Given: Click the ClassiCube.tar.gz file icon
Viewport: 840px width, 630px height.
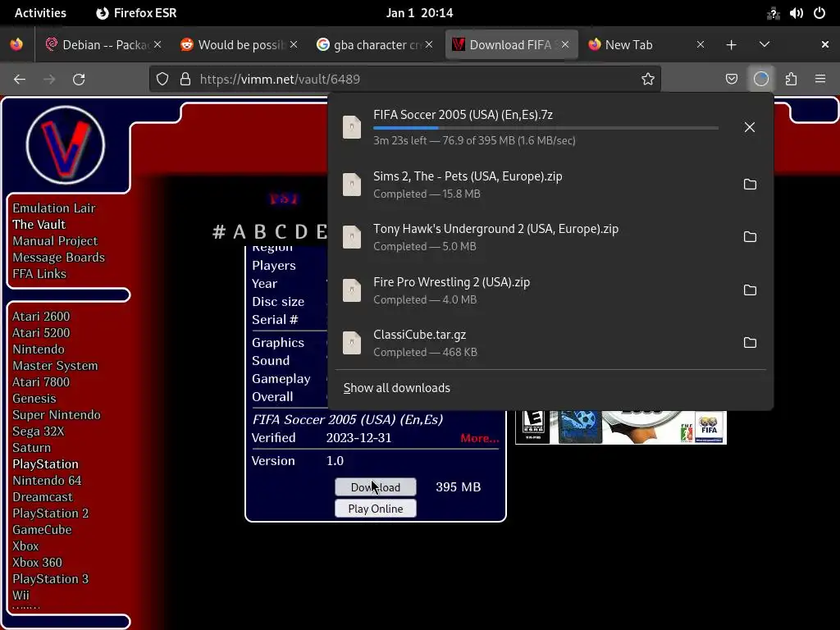Looking at the screenshot, I should pyautogui.click(x=352, y=342).
